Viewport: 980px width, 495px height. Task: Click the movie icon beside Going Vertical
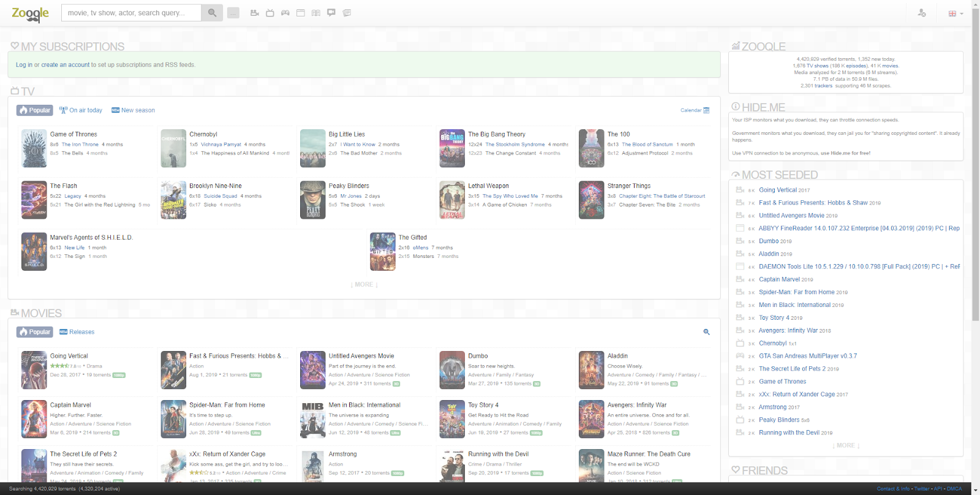[740, 190]
